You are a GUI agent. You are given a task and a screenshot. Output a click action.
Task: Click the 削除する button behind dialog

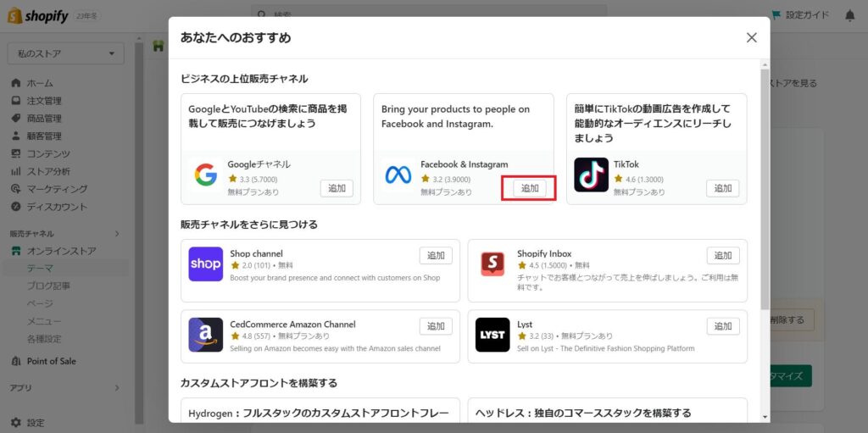pyautogui.click(x=791, y=320)
